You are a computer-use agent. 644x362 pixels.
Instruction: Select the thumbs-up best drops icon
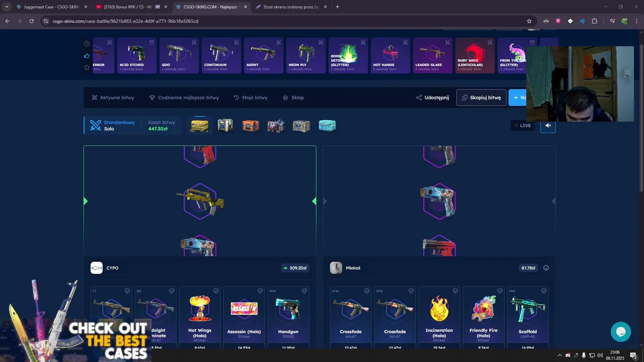coord(87,56)
